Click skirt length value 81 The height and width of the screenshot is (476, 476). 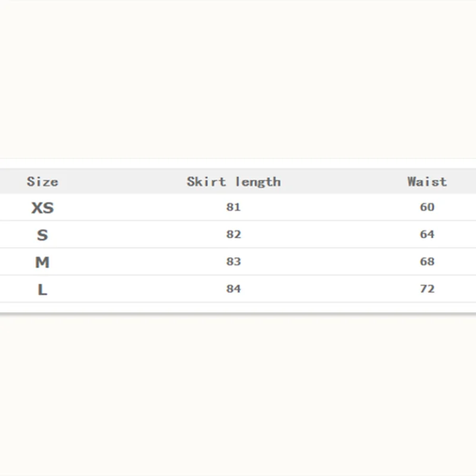tap(233, 207)
